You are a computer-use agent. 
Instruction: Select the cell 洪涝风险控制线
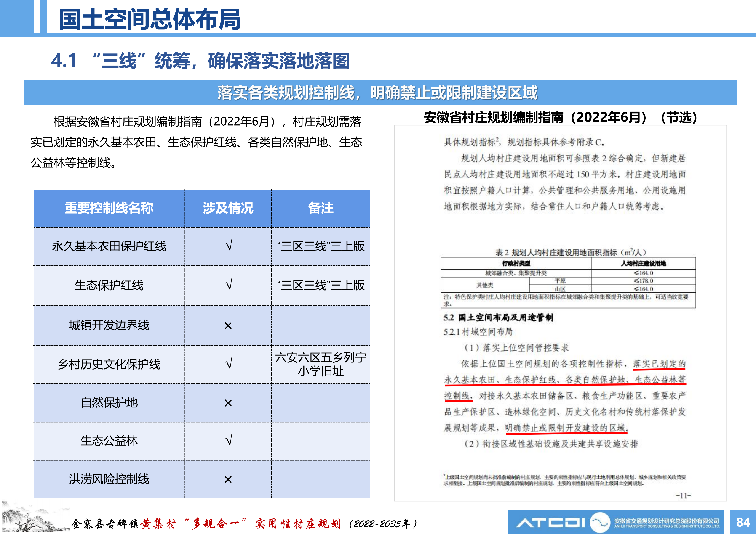coord(109,479)
